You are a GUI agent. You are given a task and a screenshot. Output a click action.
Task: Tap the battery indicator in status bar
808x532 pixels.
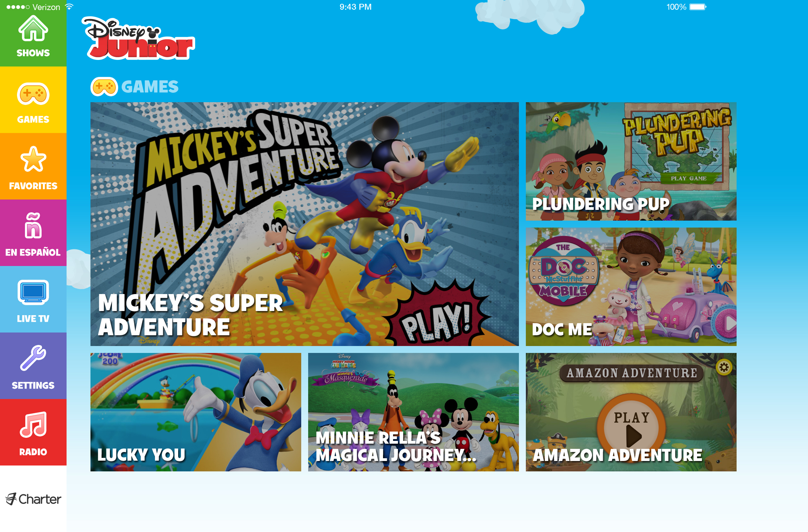point(698,7)
